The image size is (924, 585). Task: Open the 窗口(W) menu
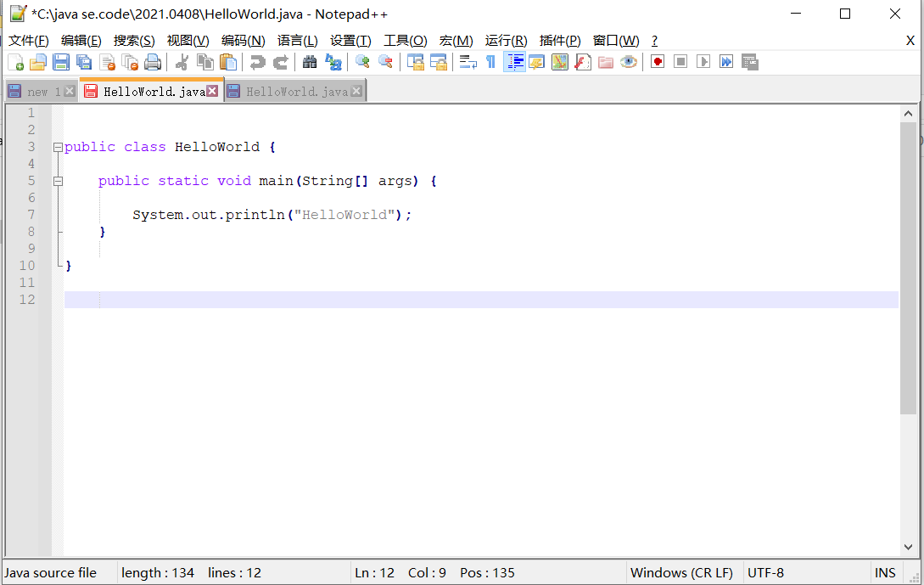(616, 41)
